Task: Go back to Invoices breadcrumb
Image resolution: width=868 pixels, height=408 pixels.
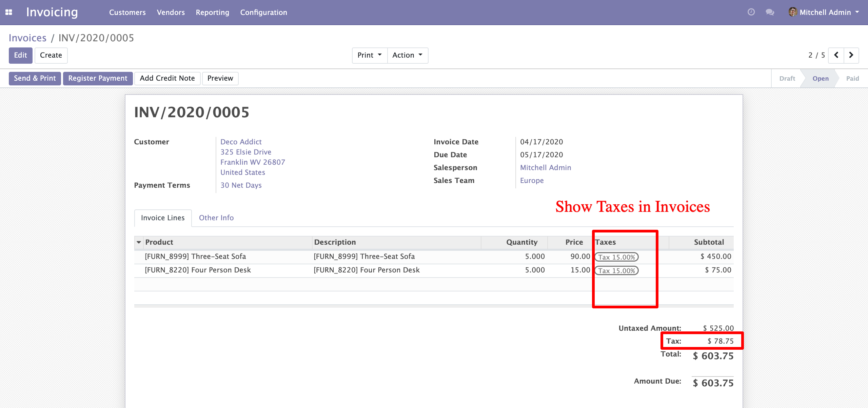Action: tap(27, 38)
